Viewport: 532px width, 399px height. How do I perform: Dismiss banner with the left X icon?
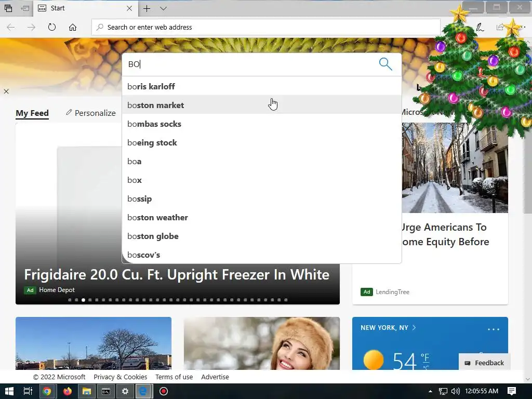[x=6, y=91]
